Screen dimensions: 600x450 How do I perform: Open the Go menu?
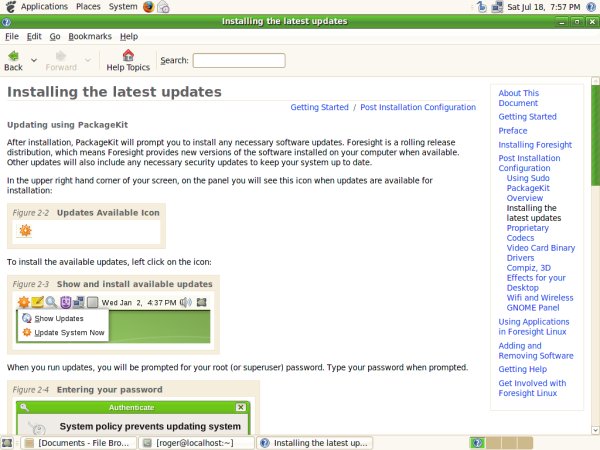(55, 36)
